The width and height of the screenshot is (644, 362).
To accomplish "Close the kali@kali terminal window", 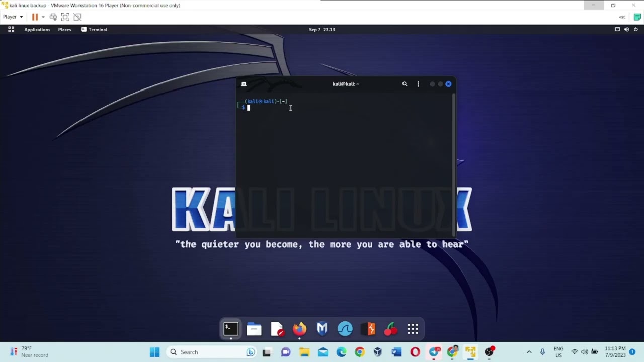I will (x=448, y=84).
